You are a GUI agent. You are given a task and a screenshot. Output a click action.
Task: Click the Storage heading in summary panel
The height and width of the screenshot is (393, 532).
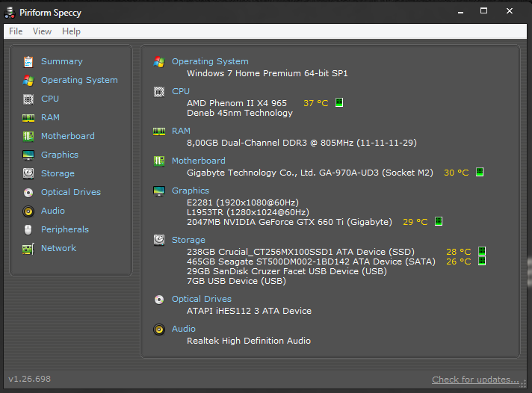click(x=188, y=240)
